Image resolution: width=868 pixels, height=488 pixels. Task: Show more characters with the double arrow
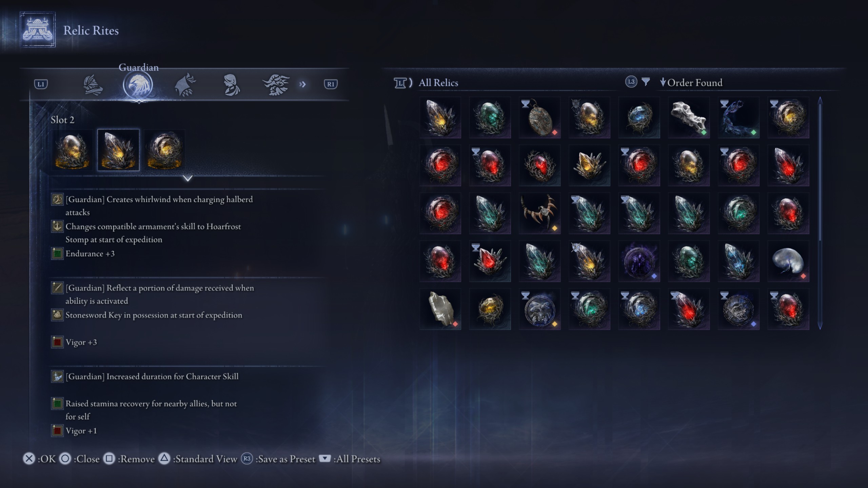pos(302,84)
